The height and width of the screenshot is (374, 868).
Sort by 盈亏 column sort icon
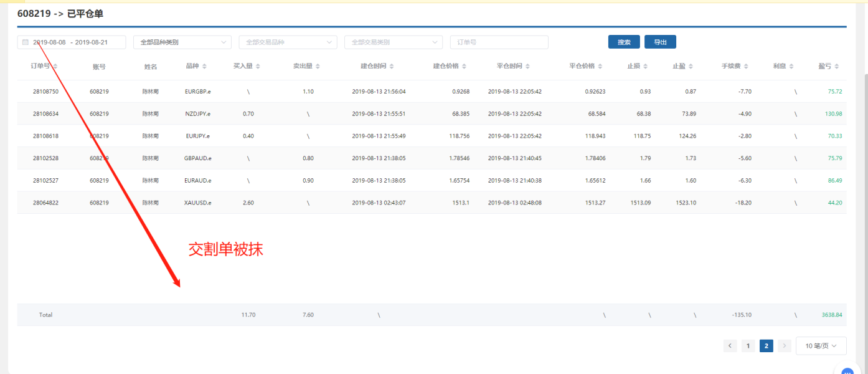pos(837,66)
